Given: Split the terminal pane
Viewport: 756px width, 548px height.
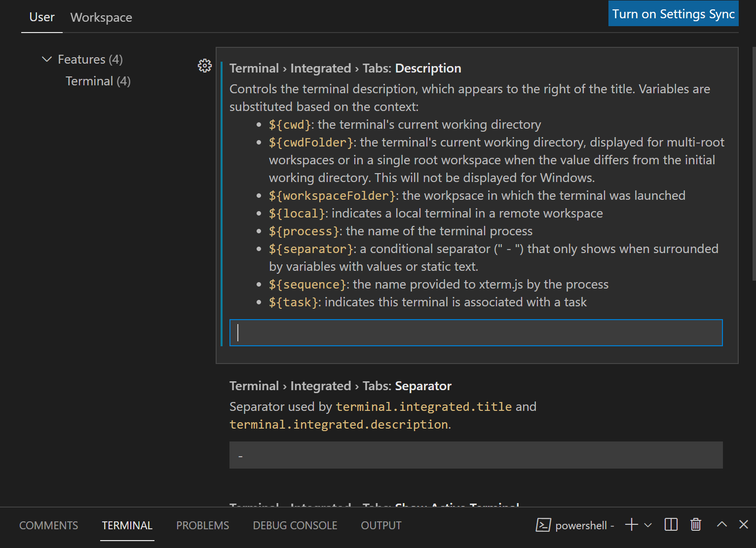Looking at the screenshot, I should tap(671, 525).
